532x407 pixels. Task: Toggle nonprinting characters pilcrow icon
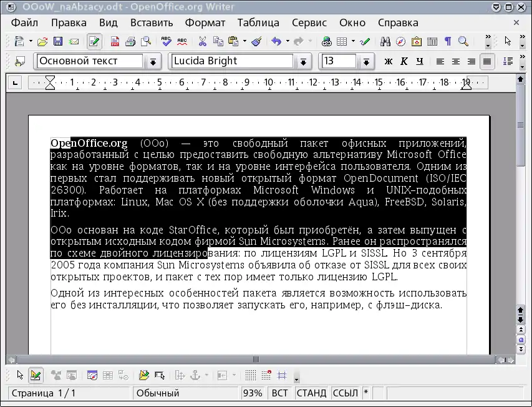point(448,42)
